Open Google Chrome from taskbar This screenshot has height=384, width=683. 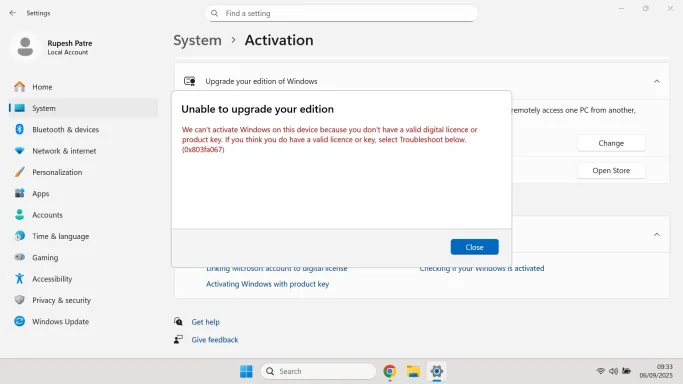389,371
